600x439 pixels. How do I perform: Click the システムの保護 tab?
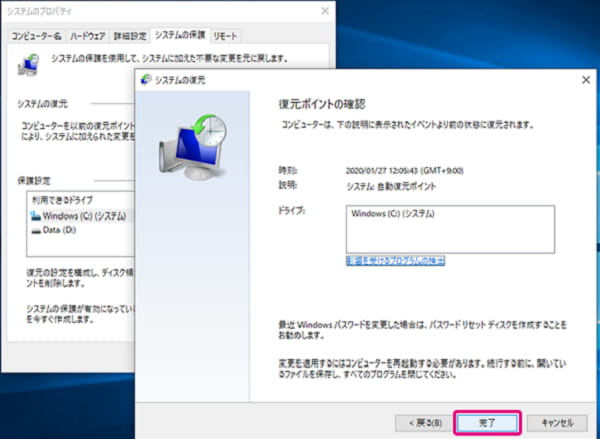[181, 36]
